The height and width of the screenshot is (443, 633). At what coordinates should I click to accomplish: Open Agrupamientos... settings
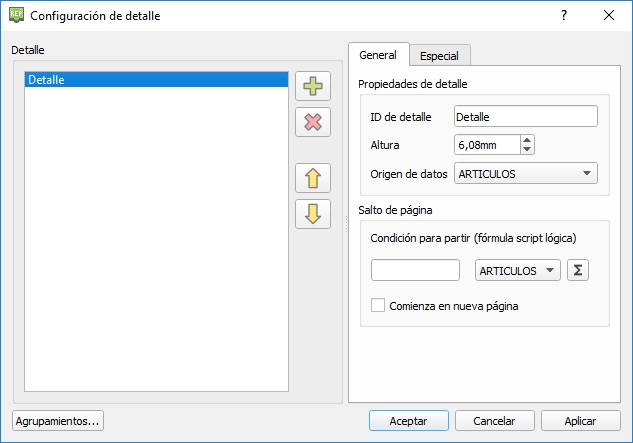[x=58, y=421]
